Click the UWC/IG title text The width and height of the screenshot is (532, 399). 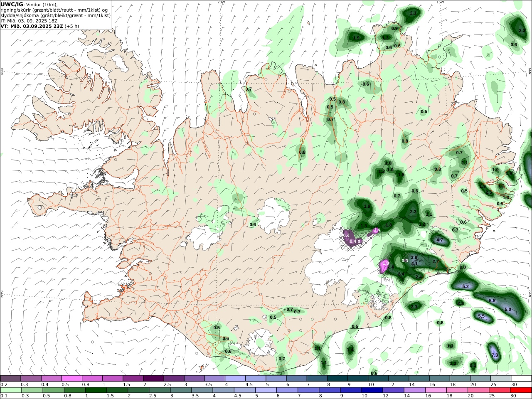pos(12,4)
